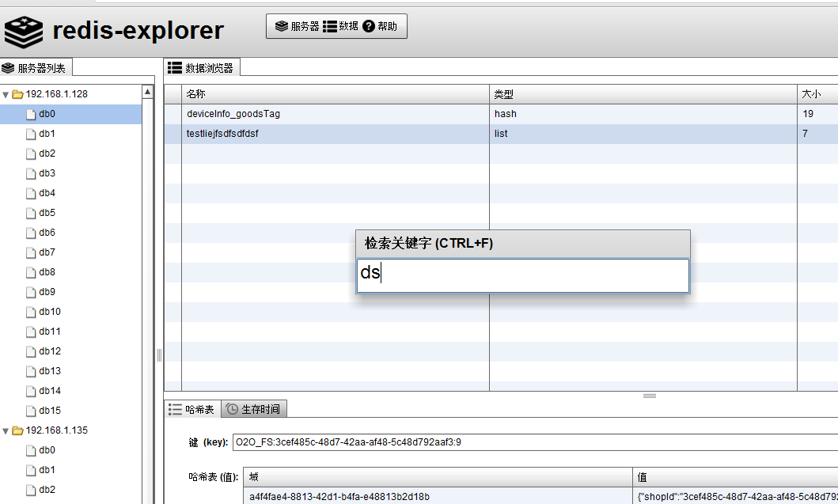Image resolution: width=838 pixels, height=504 pixels.
Task: Click the list icon on 数据浏览器 tab
Action: point(174,67)
